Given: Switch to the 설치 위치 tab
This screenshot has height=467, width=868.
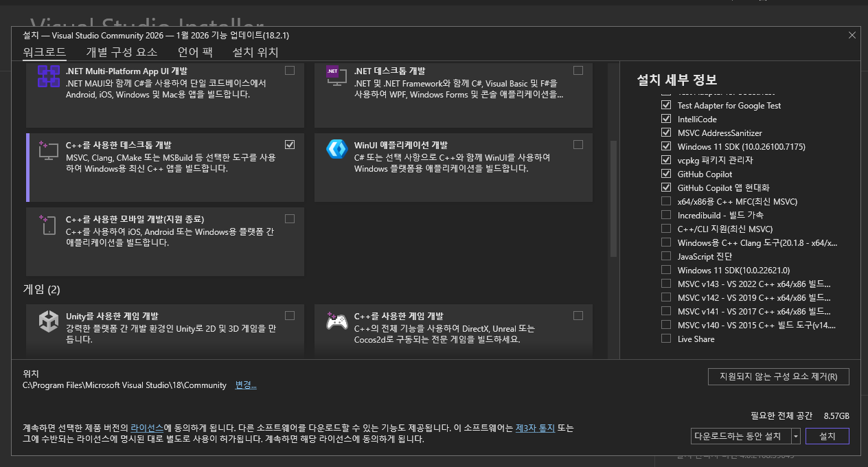Looking at the screenshot, I should tap(255, 52).
